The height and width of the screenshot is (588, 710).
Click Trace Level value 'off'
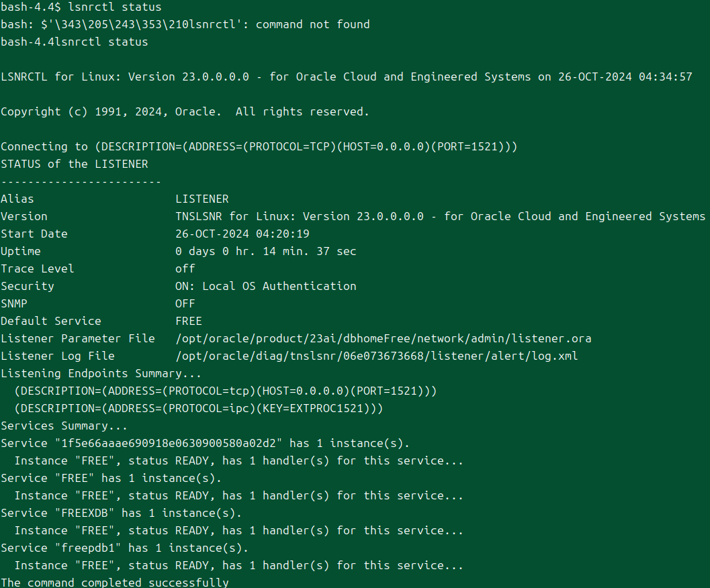pos(185,268)
